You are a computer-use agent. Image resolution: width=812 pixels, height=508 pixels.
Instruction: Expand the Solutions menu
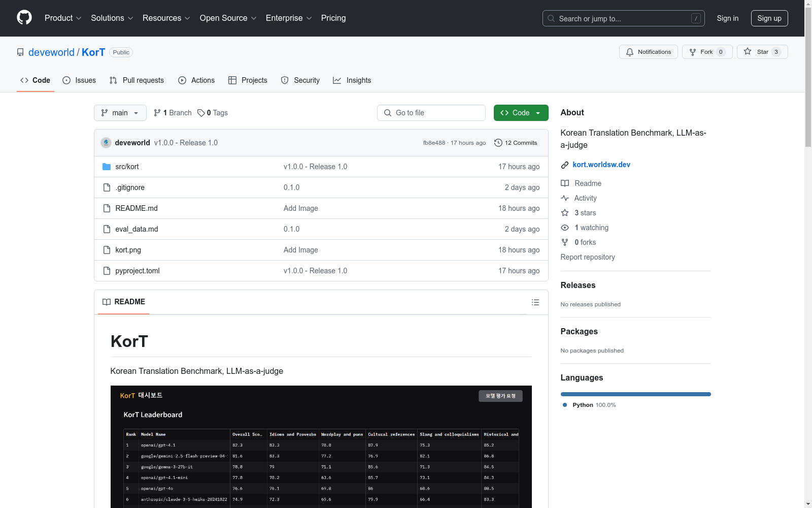[112, 18]
